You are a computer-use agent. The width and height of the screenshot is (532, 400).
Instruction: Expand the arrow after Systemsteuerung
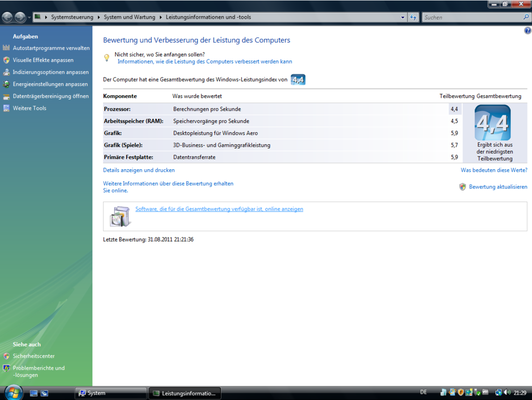click(x=98, y=17)
